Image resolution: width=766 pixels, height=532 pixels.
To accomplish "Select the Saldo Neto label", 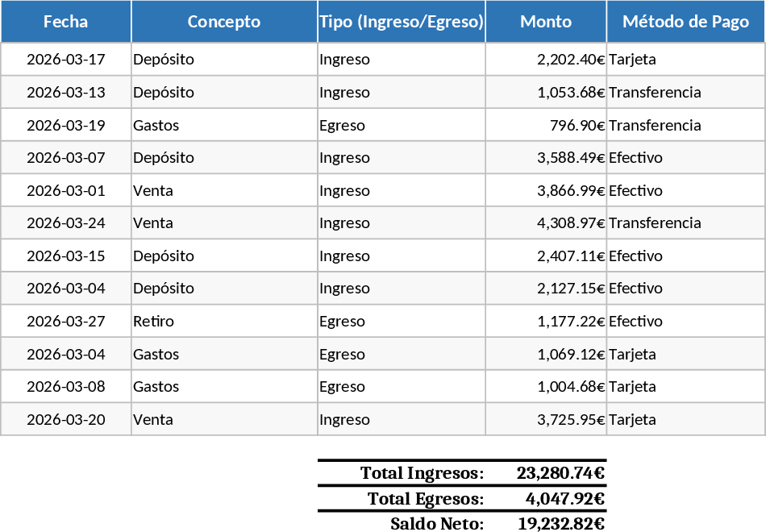I will click(437, 524).
